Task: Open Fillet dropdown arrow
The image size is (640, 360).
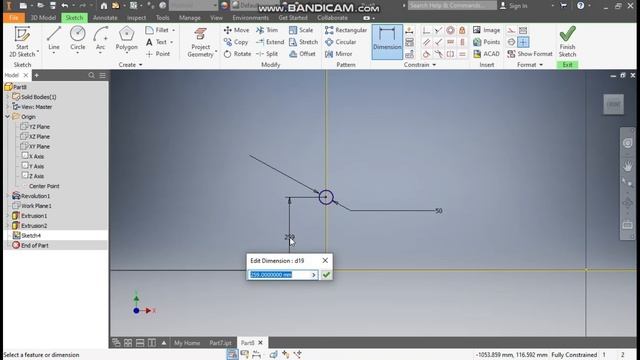Action: point(173,30)
